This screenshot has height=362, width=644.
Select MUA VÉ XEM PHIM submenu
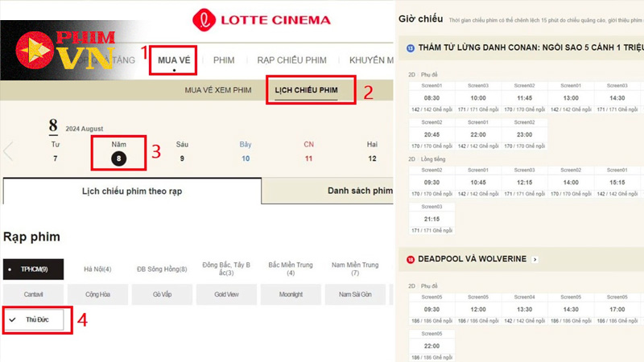(x=217, y=90)
